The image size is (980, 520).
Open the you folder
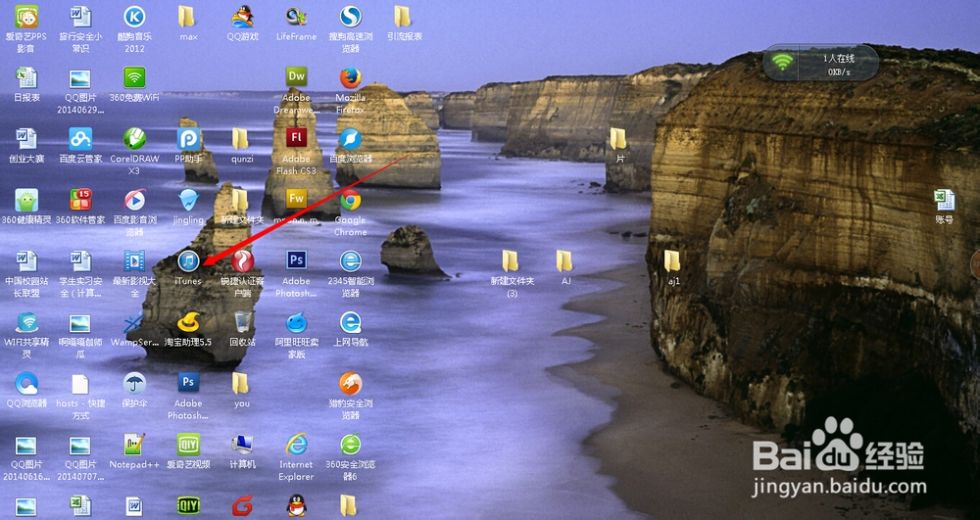tap(241, 383)
